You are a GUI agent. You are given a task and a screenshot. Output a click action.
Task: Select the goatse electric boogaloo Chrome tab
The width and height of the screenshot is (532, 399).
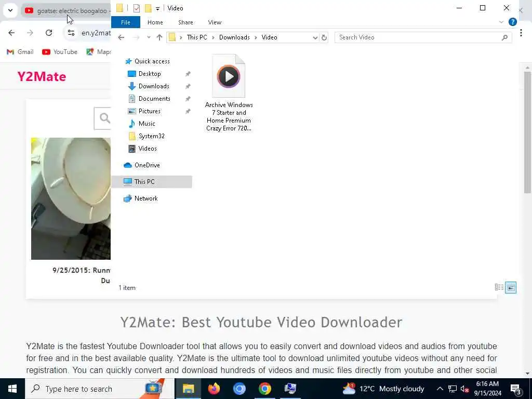pyautogui.click(x=66, y=11)
